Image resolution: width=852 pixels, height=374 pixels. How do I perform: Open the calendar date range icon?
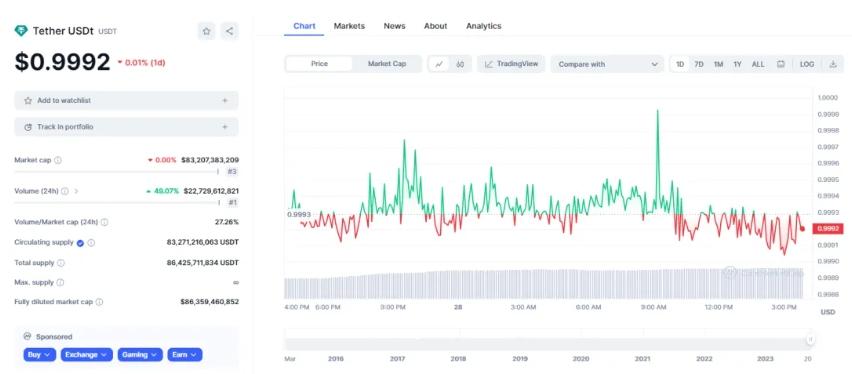(x=781, y=64)
